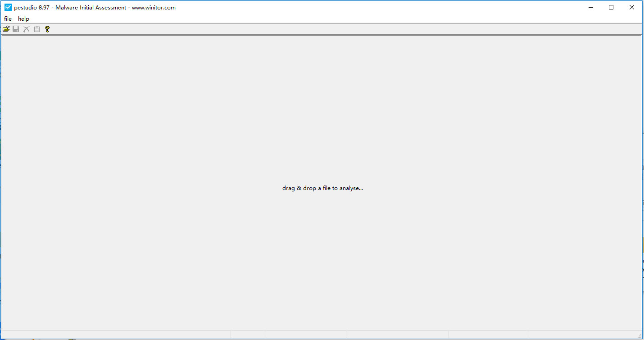644x340 pixels.
Task: Close the pestudio window
Action: click(632, 7)
